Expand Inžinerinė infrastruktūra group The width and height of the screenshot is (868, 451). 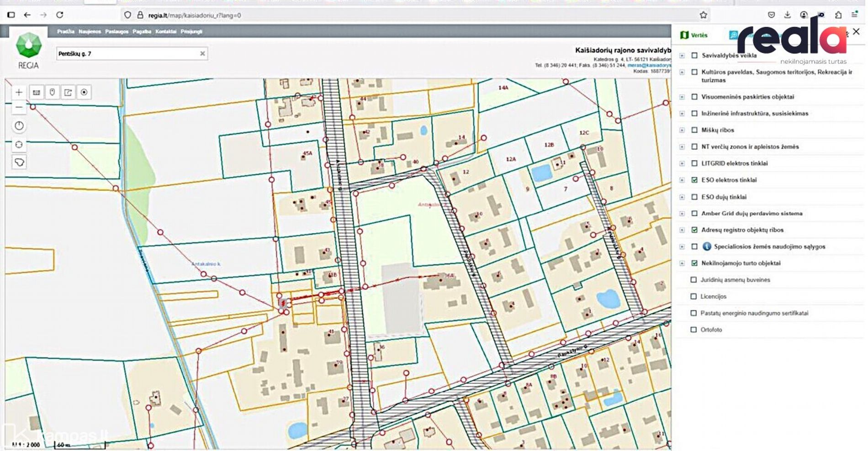[x=682, y=114]
